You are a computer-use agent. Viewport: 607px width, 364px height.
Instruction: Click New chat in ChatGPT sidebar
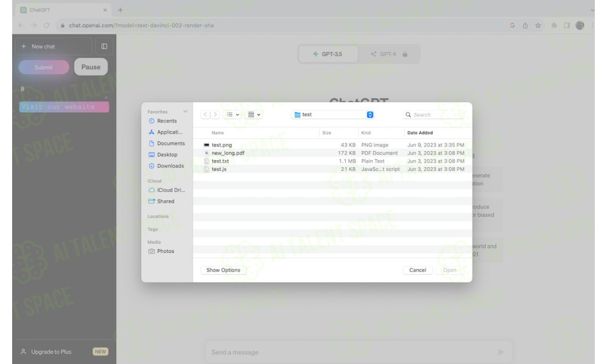(54, 47)
